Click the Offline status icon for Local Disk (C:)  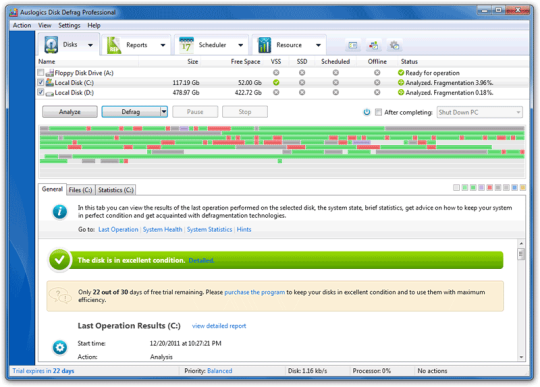click(x=377, y=83)
